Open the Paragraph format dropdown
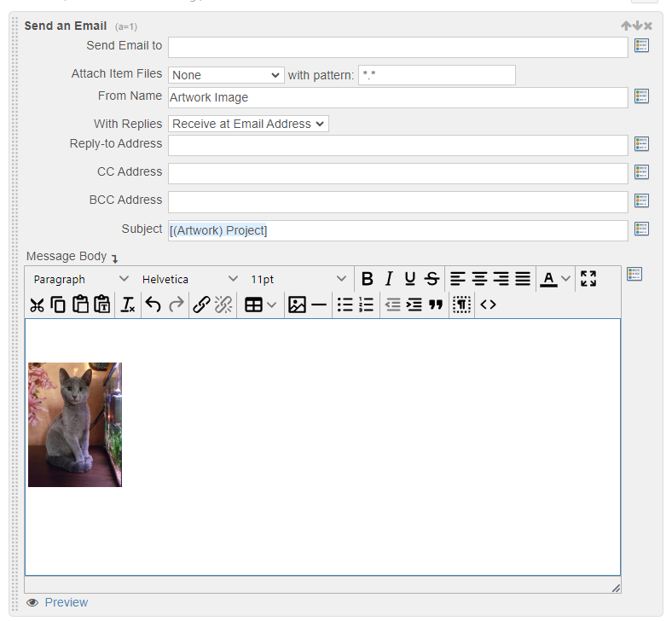This screenshot has width=672, height=621. 80,279
